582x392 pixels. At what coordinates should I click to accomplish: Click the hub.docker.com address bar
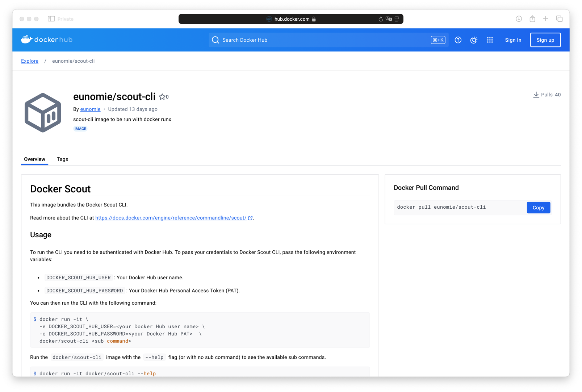click(291, 19)
